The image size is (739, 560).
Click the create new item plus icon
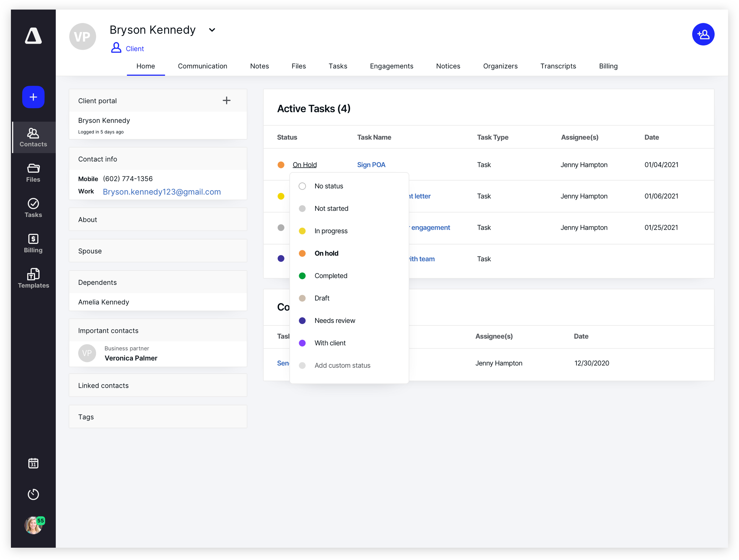point(33,97)
